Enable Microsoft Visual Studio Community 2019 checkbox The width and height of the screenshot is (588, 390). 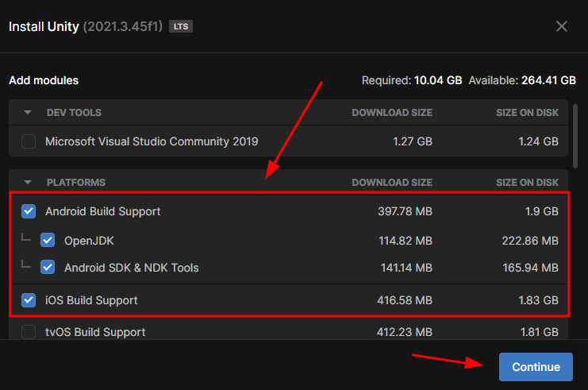29,141
